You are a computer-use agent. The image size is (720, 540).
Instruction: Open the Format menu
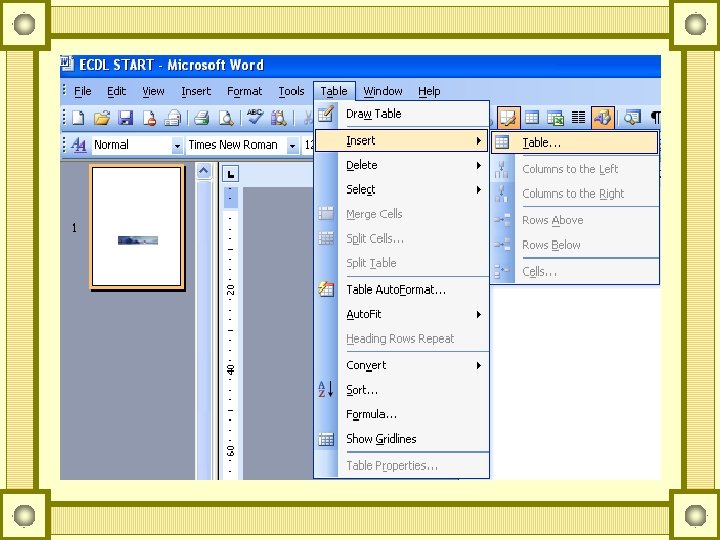pyautogui.click(x=244, y=91)
